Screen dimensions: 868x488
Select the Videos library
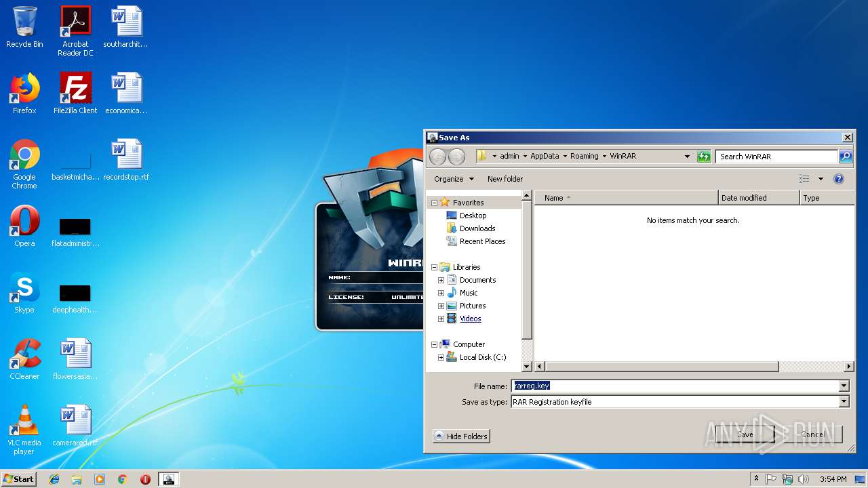coord(470,319)
